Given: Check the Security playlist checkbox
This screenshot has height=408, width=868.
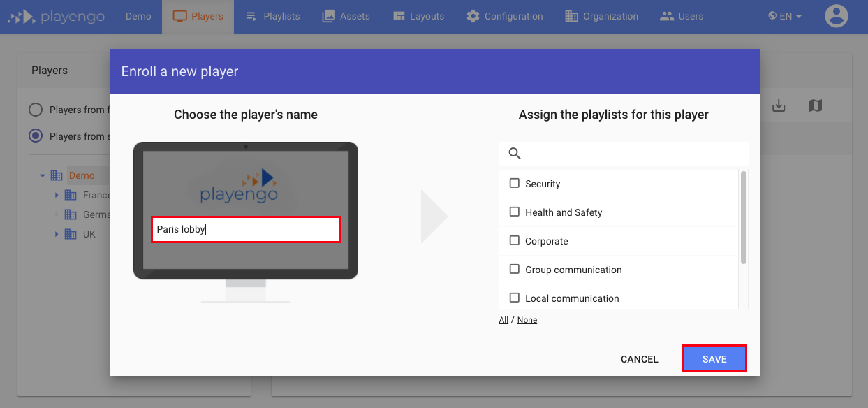Looking at the screenshot, I should coord(515,183).
